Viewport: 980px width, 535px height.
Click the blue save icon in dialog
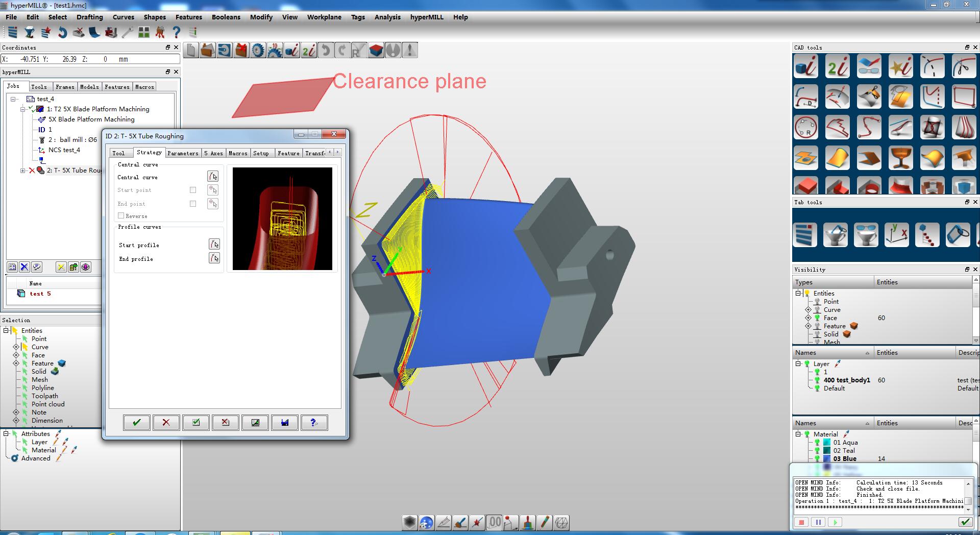285,423
